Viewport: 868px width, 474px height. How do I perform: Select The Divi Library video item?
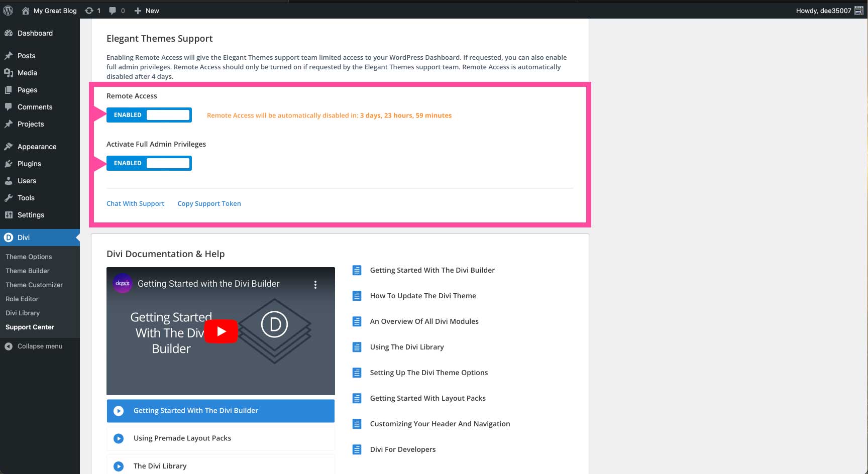[x=160, y=466]
